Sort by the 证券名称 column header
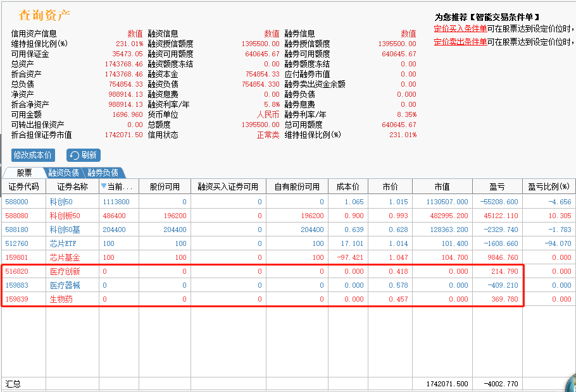Image resolution: width=576 pixels, height=392 pixels. pyautogui.click(x=72, y=187)
